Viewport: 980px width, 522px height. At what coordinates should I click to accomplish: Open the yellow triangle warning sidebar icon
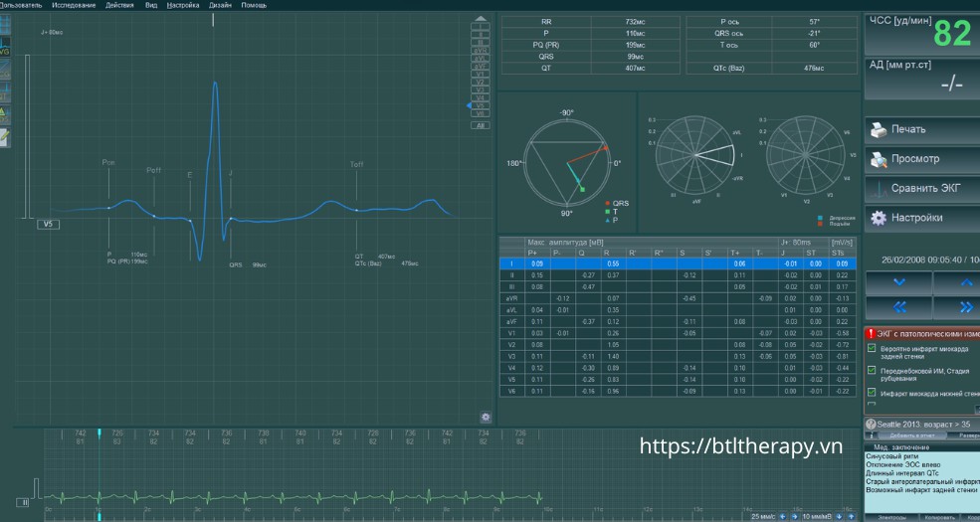(x=4, y=115)
